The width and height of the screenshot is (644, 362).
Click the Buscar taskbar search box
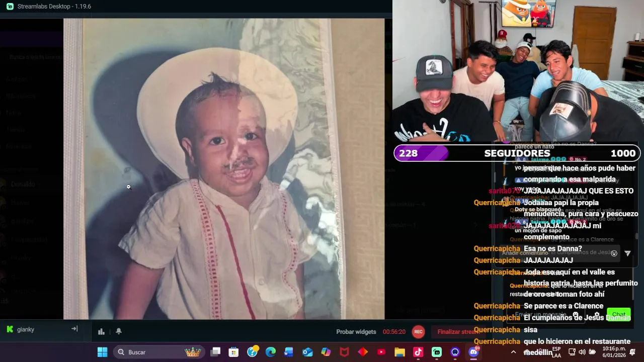coord(159,352)
